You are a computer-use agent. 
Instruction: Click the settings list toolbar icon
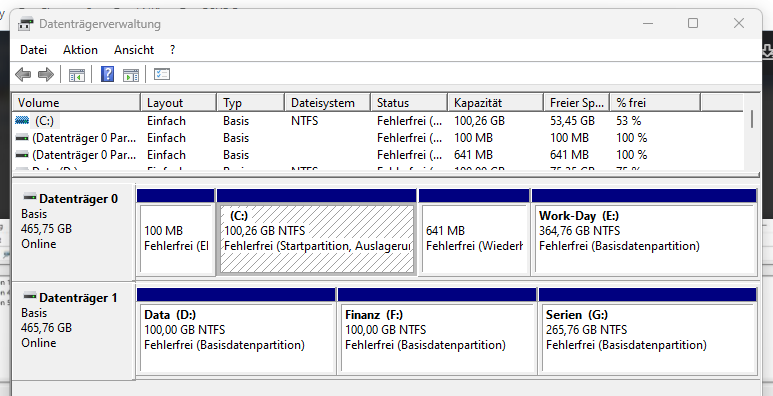point(162,74)
